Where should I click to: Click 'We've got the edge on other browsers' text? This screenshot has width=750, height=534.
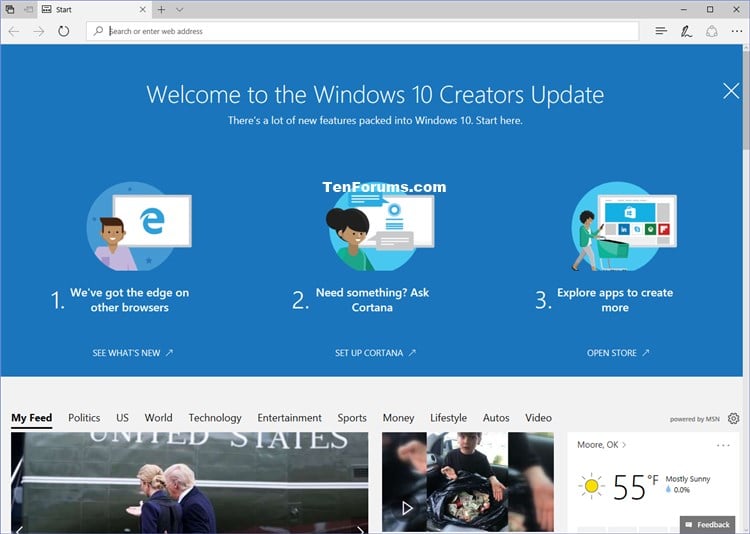(130, 300)
